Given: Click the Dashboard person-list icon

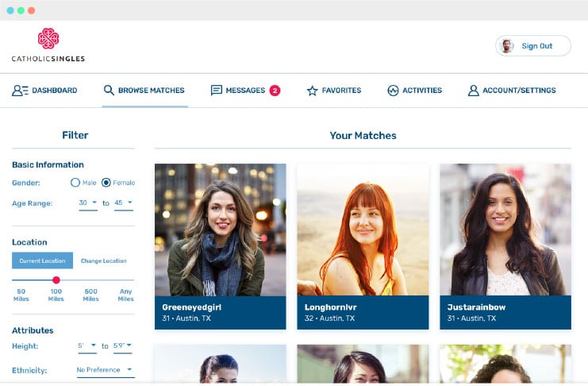Looking at the screenshot, I should (21, 91).
